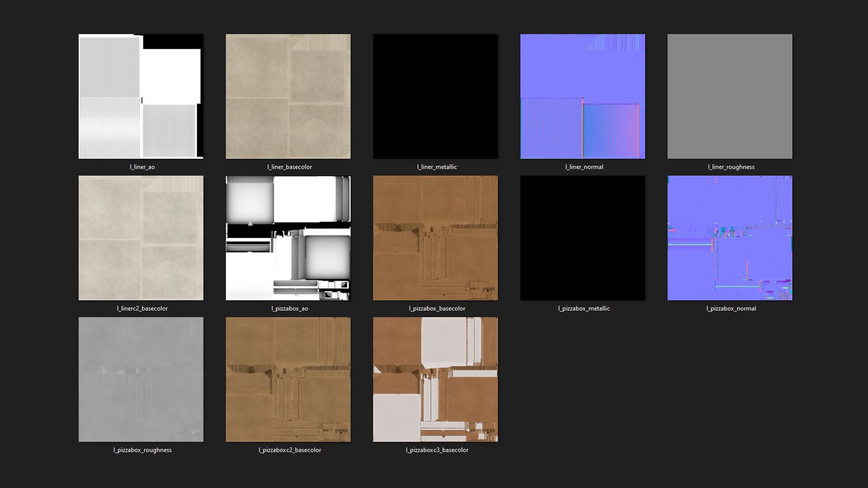This screenshot has width=868, height=488.
Task: Click the l_pizzabox_ao filename label
Action: click(x=289, y=308)
